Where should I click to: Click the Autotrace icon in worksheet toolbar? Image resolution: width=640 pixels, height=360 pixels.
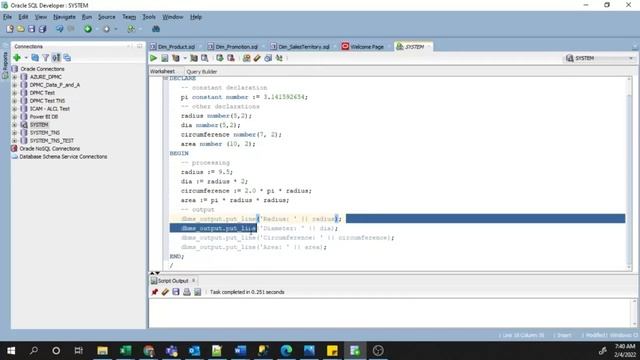(194, 58)
